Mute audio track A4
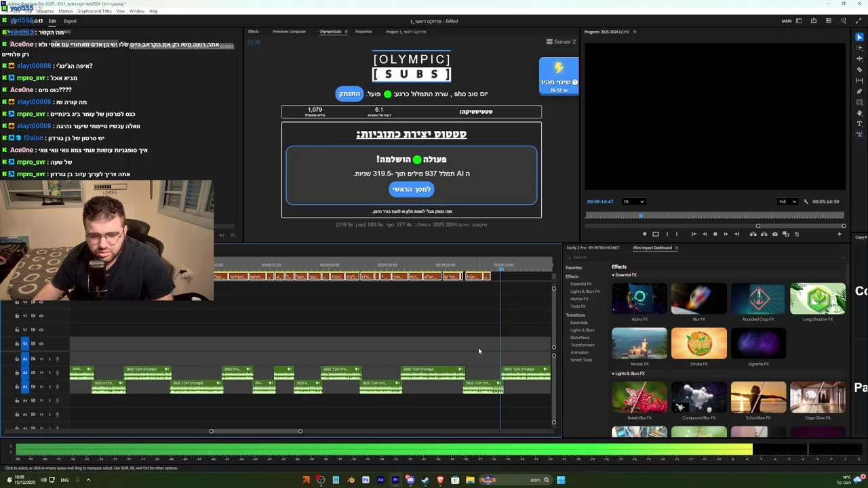The image size is (868, 488). pyautogui.click(x=41, y=401)
